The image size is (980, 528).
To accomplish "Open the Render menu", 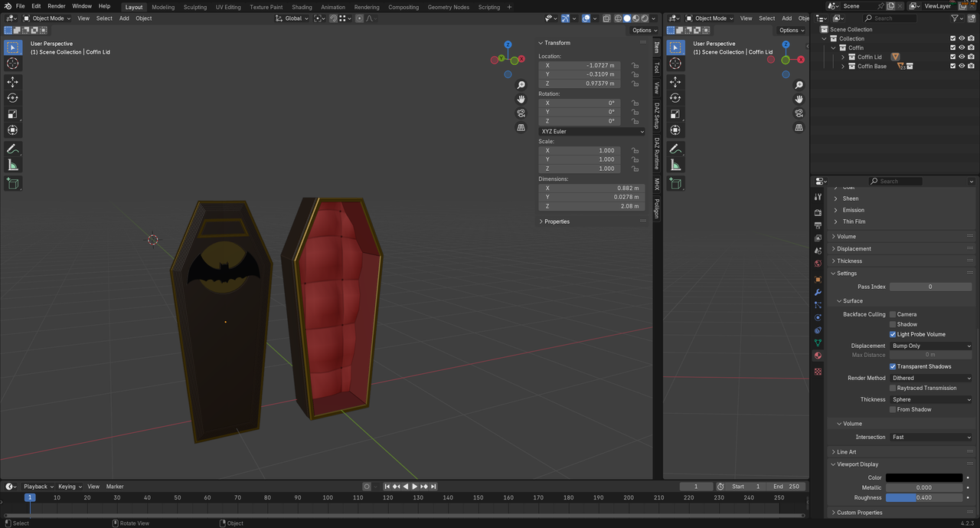I will (56, 5).
